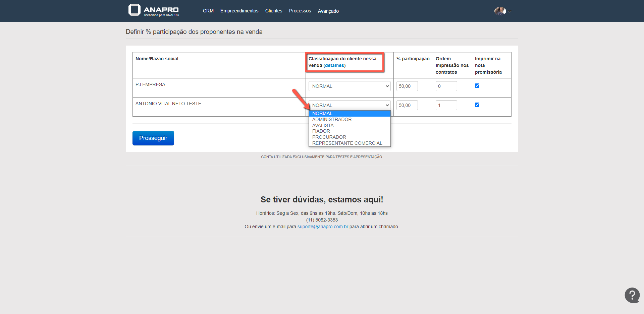This screenshot has height=314, width=644.
Task: Choose FIADOR option in classification list
Action: pos(321,131)
